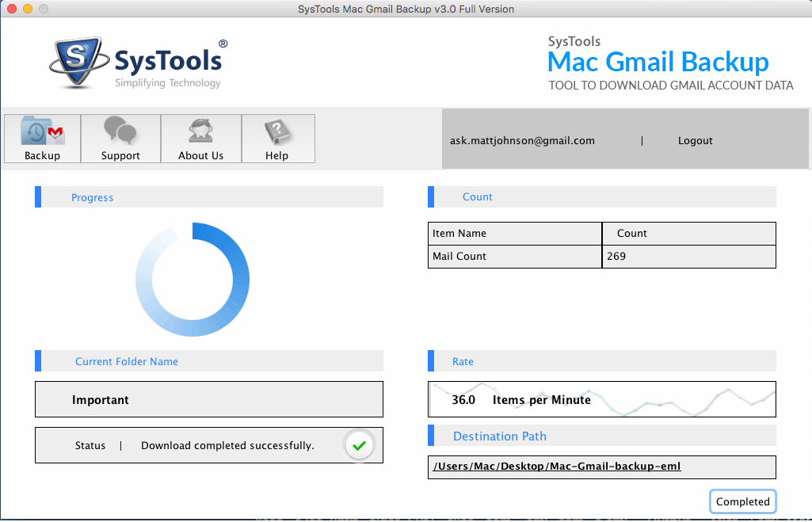Click the Important current folder name
Screen dimensions: 812x522
[101, 400]
